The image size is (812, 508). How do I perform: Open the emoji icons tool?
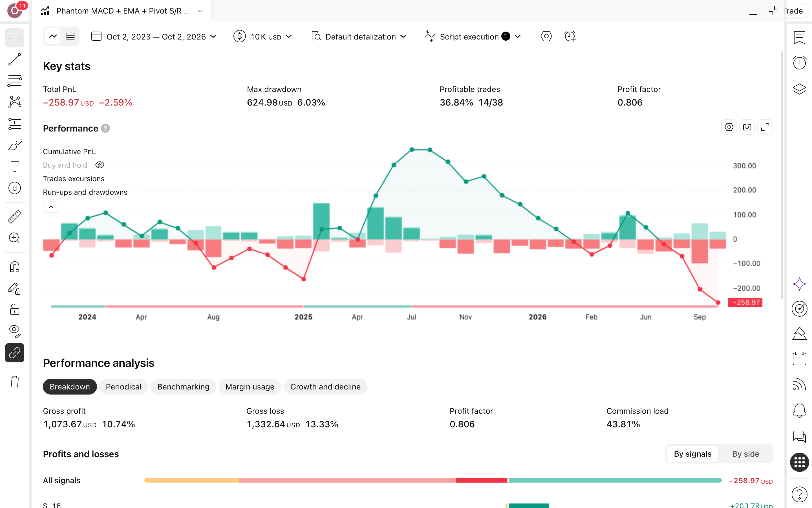[x=15, y=188]
